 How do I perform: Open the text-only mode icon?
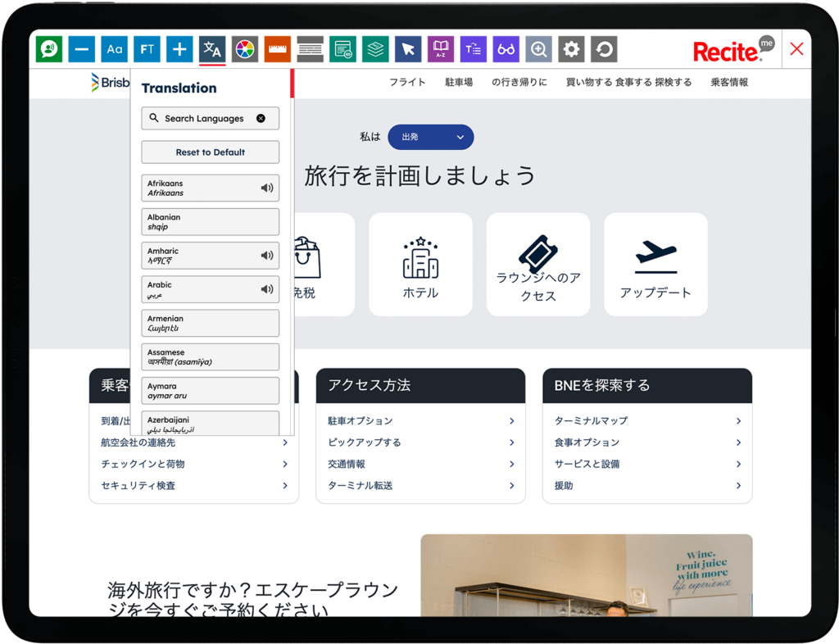click(x=343, y=49)
